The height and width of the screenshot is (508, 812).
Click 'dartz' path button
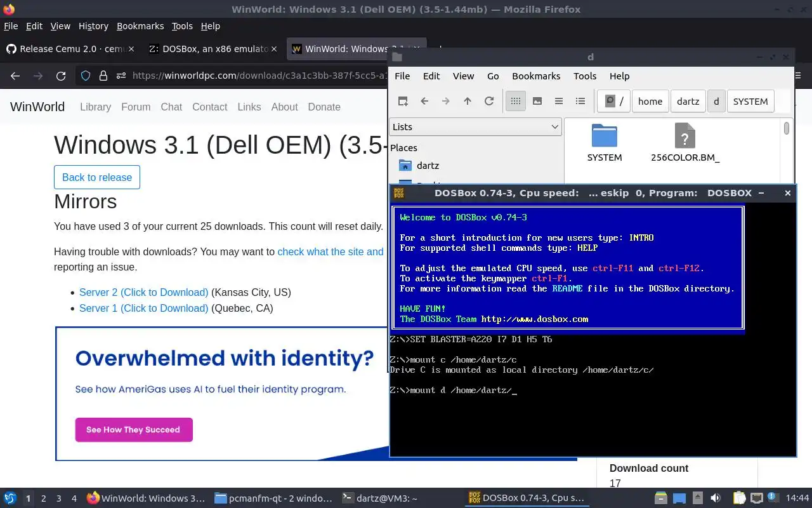pos(688,101)
